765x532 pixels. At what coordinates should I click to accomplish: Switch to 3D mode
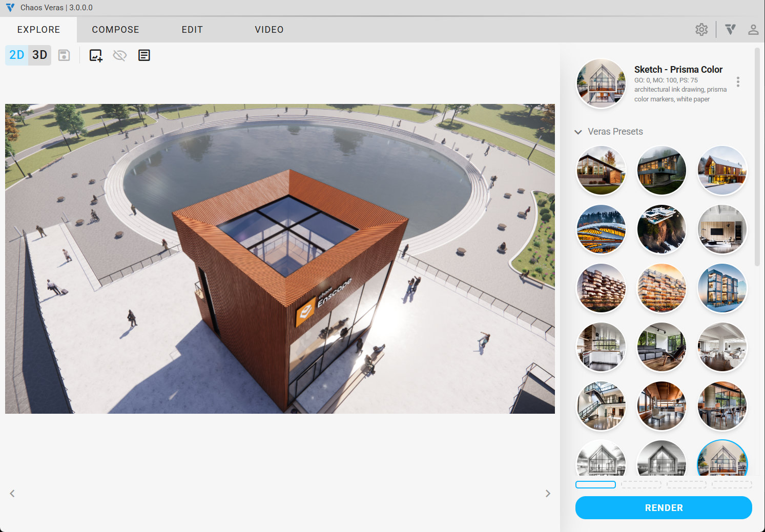[39, 55]
